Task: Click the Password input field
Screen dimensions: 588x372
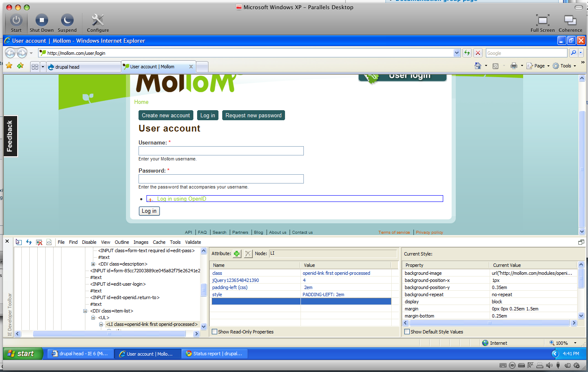Action: (221, 179)
